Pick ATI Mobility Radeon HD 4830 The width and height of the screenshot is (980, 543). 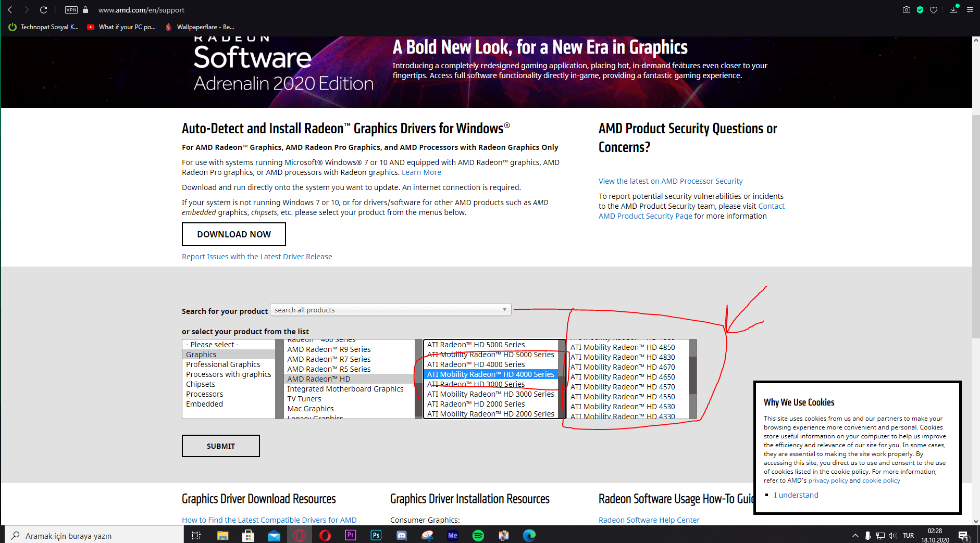pos(628,357)
